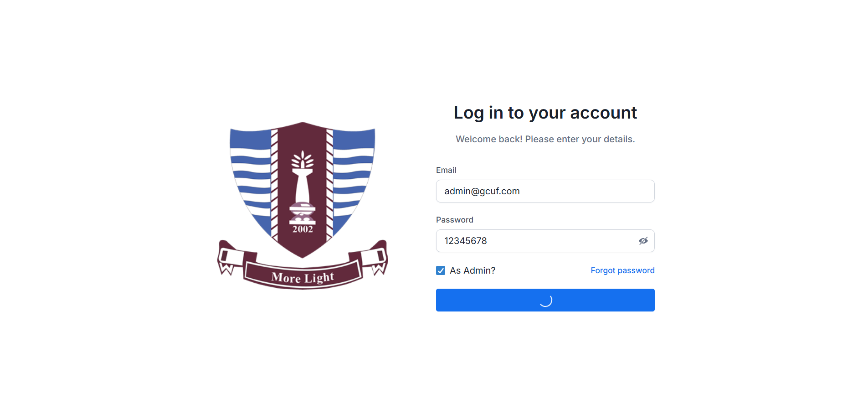Click the 2002 year on crest
This screenshot has width=868, height=410.
point(303,229)
